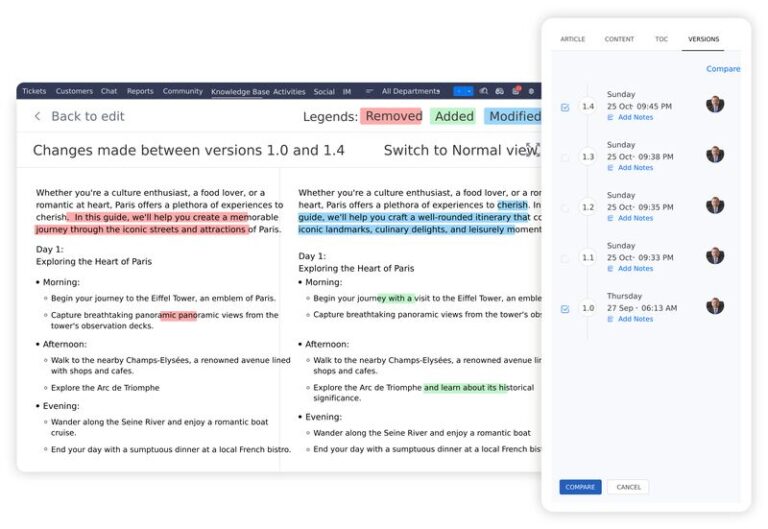This screenshot has width=768, height=529.
Task: Select the 1.1 version marker circle
Action: coord(588,258)
